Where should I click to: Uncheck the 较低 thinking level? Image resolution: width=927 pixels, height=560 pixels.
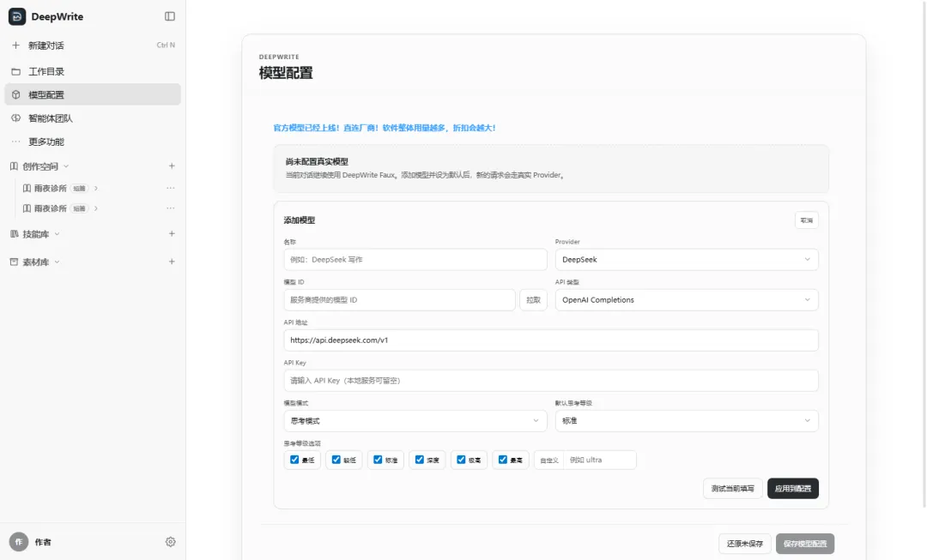(x=336, y=460)
